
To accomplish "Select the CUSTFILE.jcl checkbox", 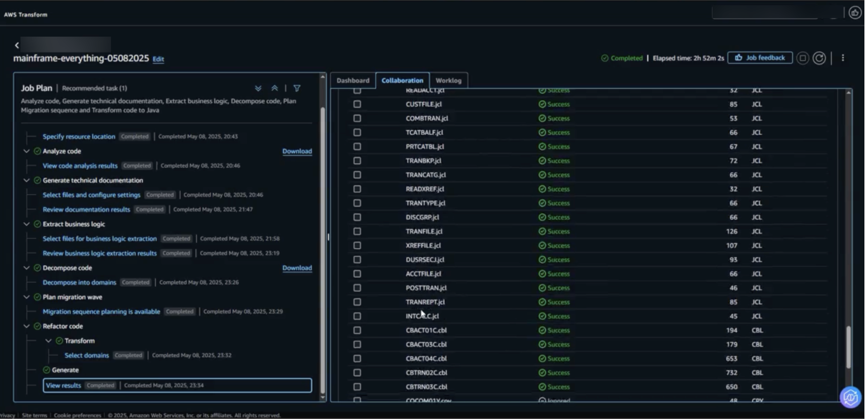I will pyautogui.click(x=357, y=104).
